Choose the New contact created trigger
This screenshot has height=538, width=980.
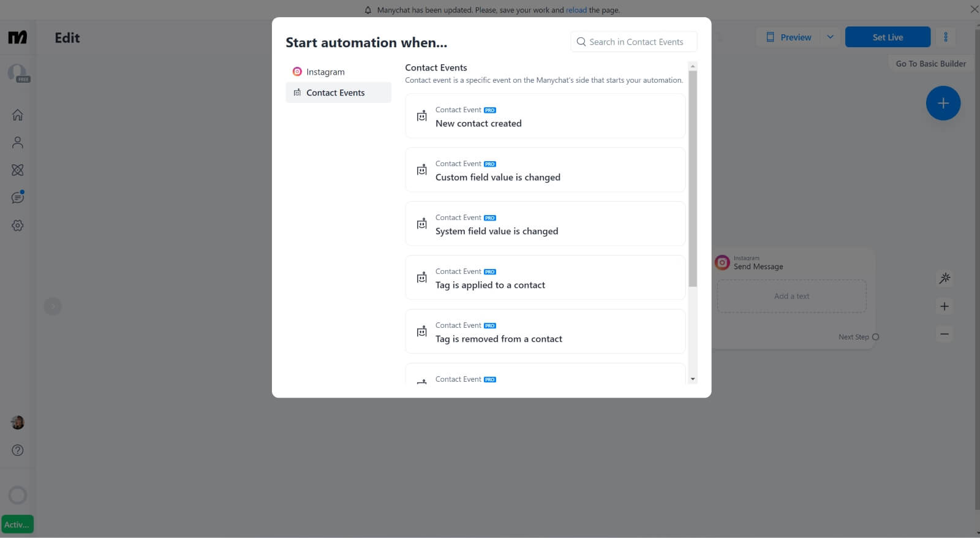545,116
